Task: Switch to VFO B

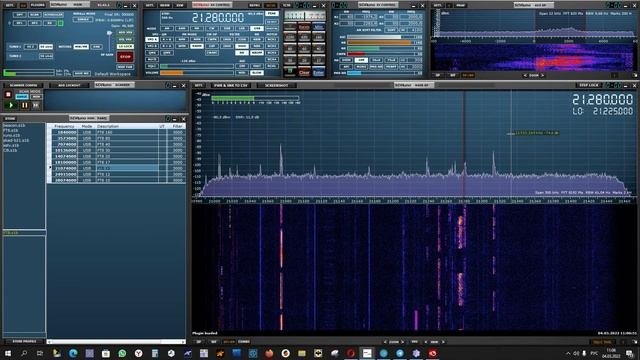Action: (152, 46)
